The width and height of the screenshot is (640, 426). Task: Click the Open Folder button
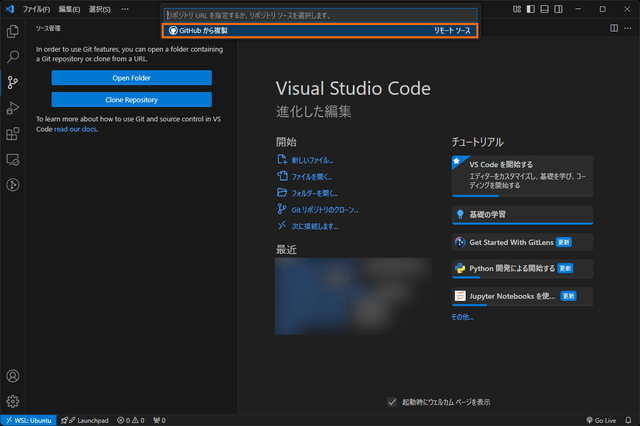click(131, 78)
